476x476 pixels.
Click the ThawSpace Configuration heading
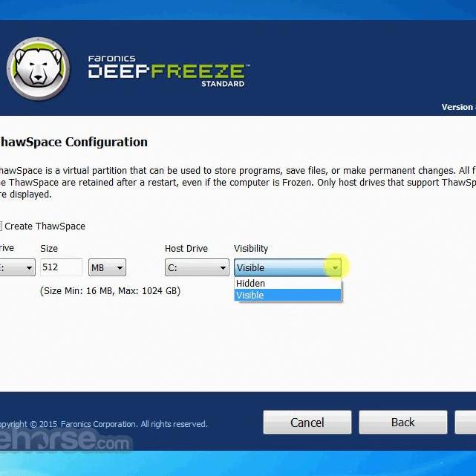pyautogui.click(x=74, y=142)
